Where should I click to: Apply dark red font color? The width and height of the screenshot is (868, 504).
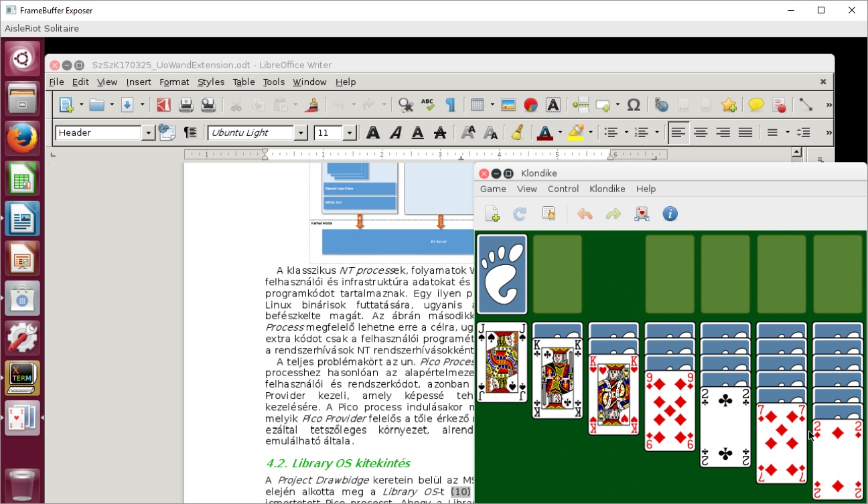click(545, 133)
